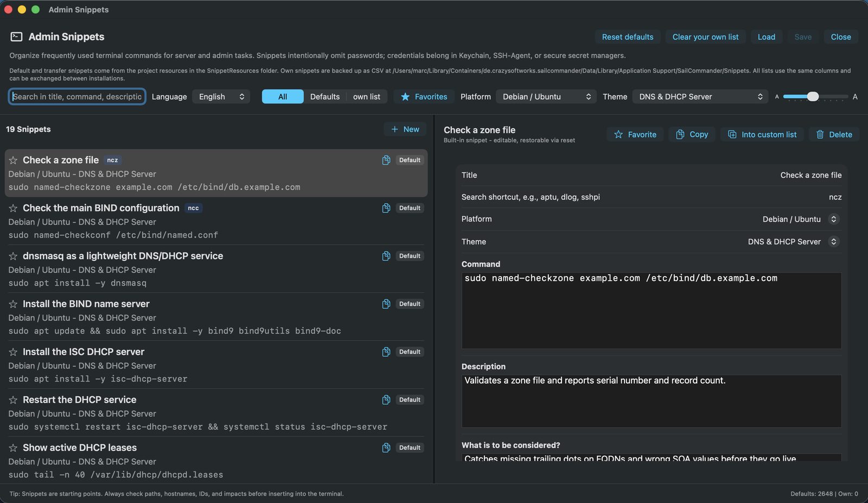Mark the selected snippet as Favorite
This screenshot has width=868, height=503.
click(x=635, y=134)
